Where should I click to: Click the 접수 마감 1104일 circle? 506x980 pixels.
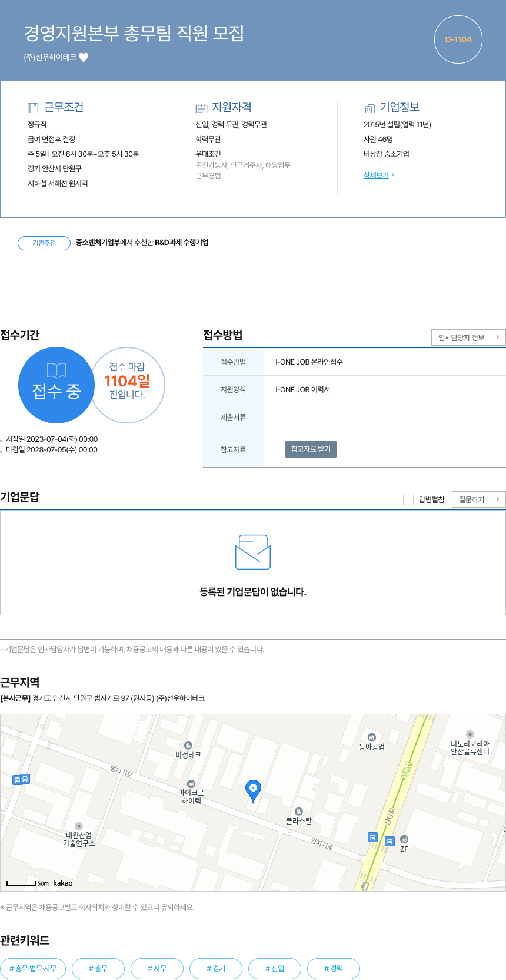click(x=127, y=385)
